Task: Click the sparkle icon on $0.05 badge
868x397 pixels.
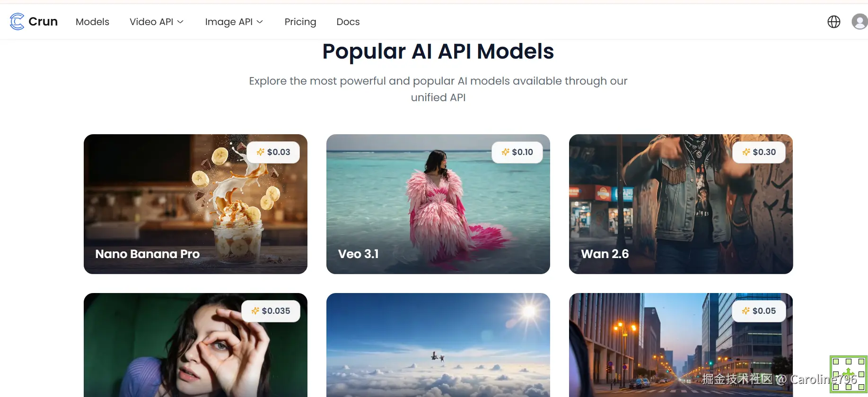Action: coord(745,311)
